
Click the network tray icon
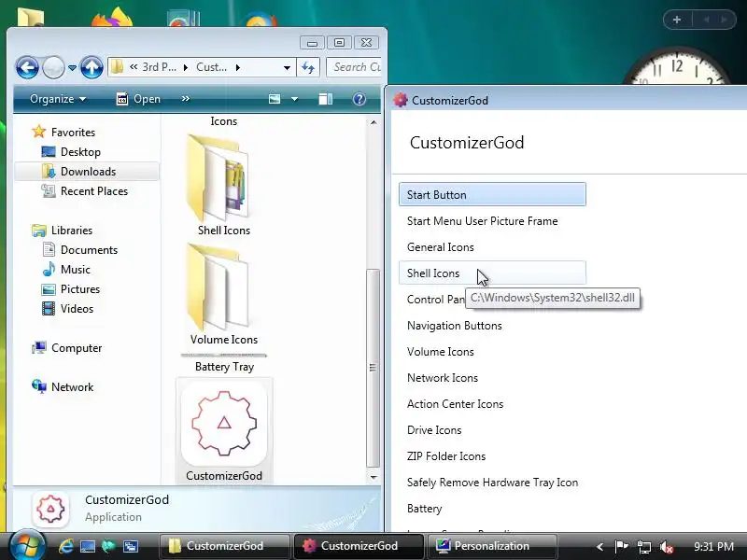(x=644, y=547)
